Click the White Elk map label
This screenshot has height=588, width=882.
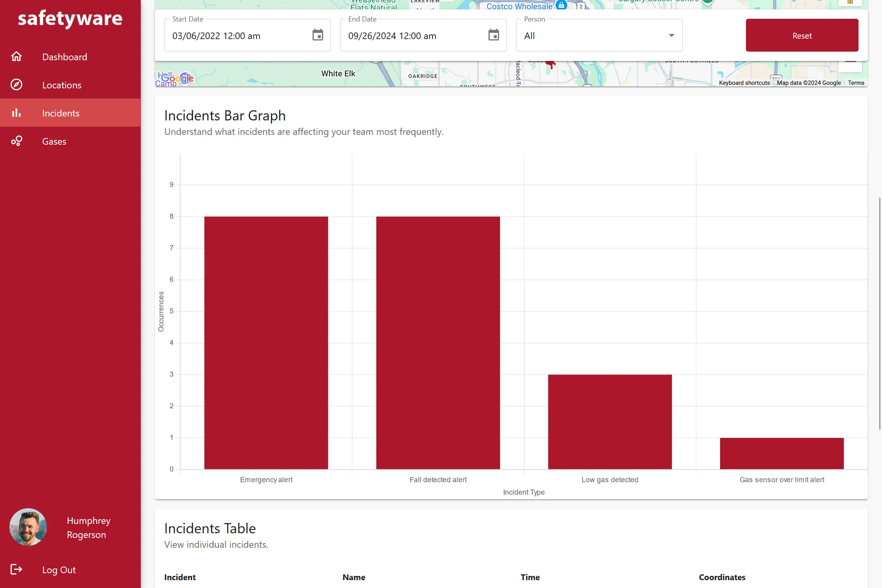point(338,73)
